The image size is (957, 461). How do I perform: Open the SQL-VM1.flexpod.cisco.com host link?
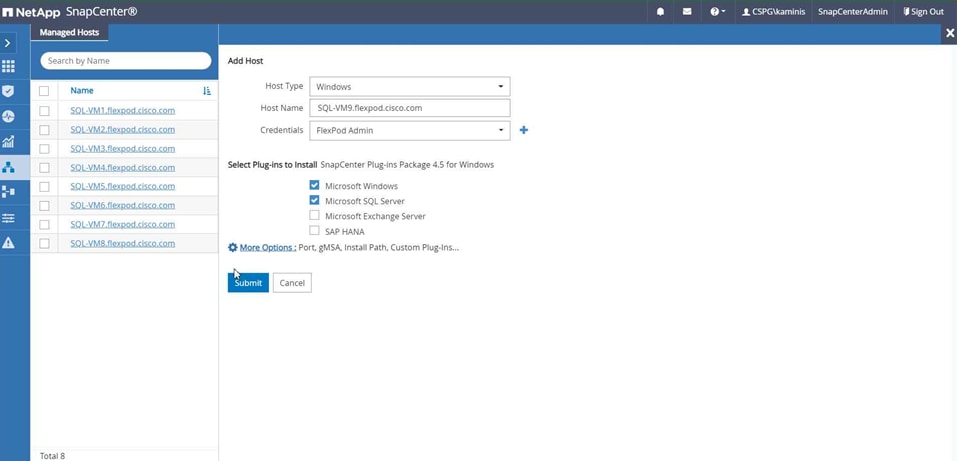click(123, 111)
